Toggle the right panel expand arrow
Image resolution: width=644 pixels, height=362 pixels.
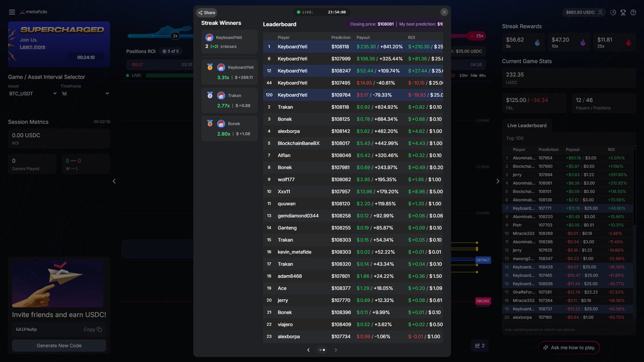(x=498, y=181)
